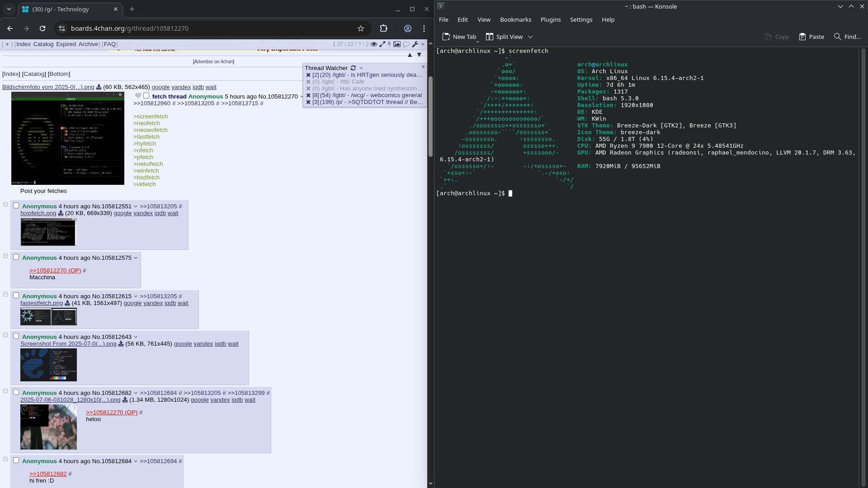Viewport: 868px width, 488px height.
Task: Toggle the thread watcher eye icon in header
Action: [x=374, y=44]
